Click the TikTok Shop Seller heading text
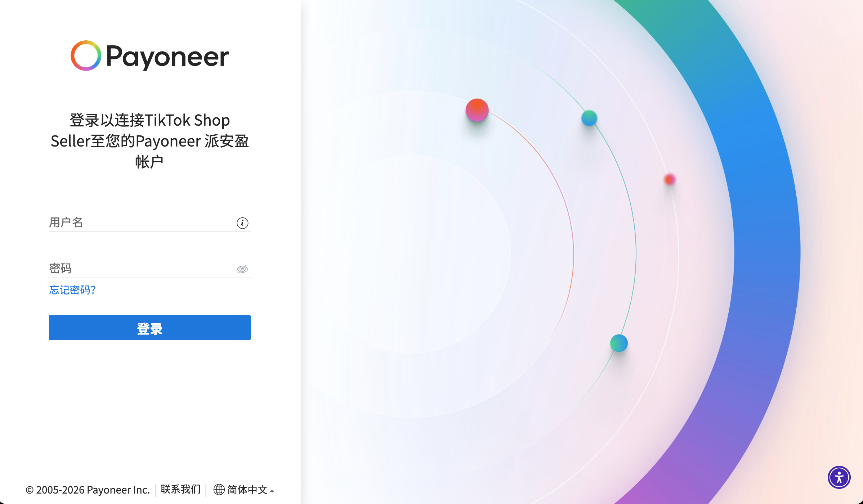Screen dimensions: 863x504 point(149,140)
